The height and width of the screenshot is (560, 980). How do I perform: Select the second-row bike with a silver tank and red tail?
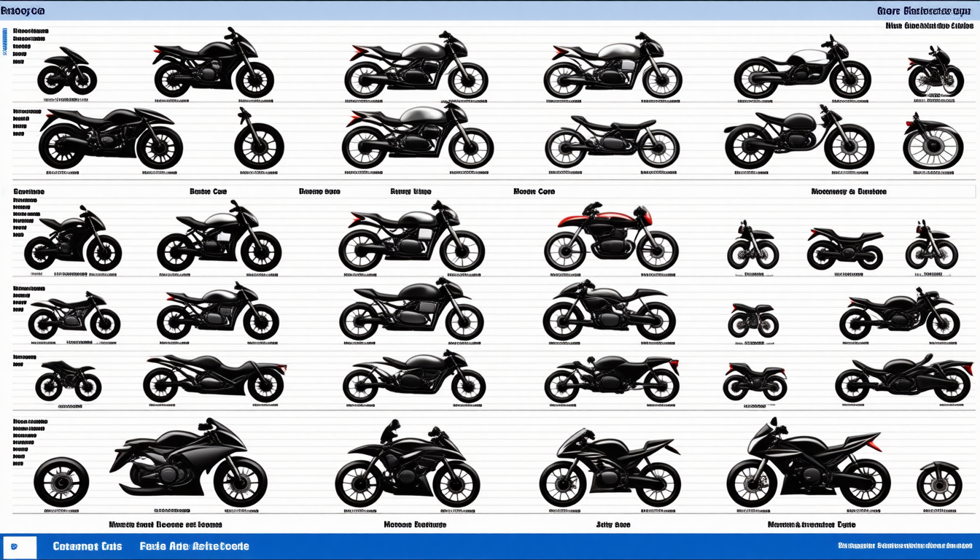pyautogui.click(x=417, y=136)
